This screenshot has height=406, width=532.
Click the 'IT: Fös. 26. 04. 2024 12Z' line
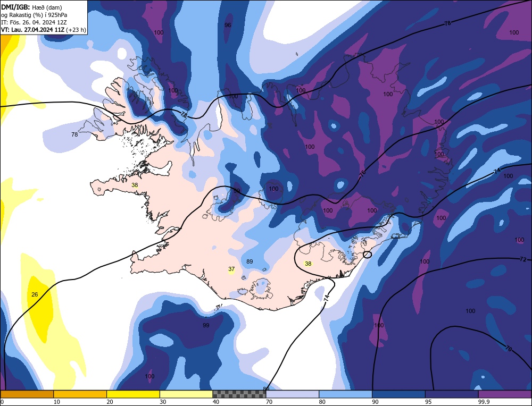tap(34, 22)
